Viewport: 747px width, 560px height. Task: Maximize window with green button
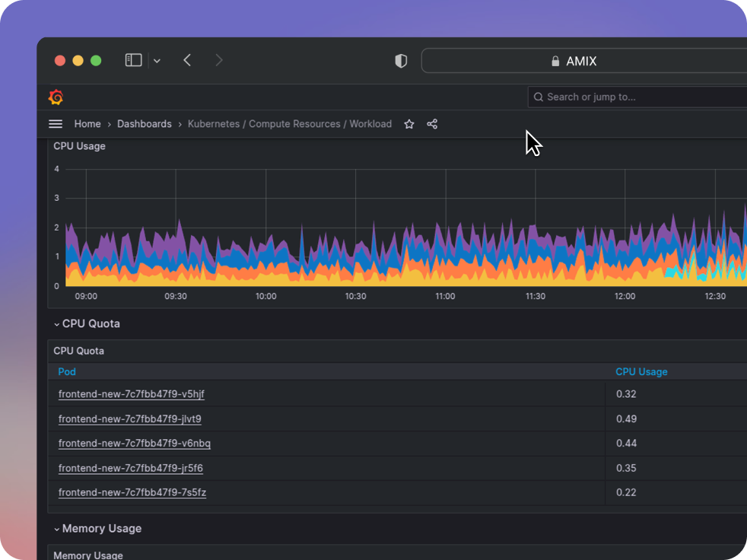[x=96, y=61]
